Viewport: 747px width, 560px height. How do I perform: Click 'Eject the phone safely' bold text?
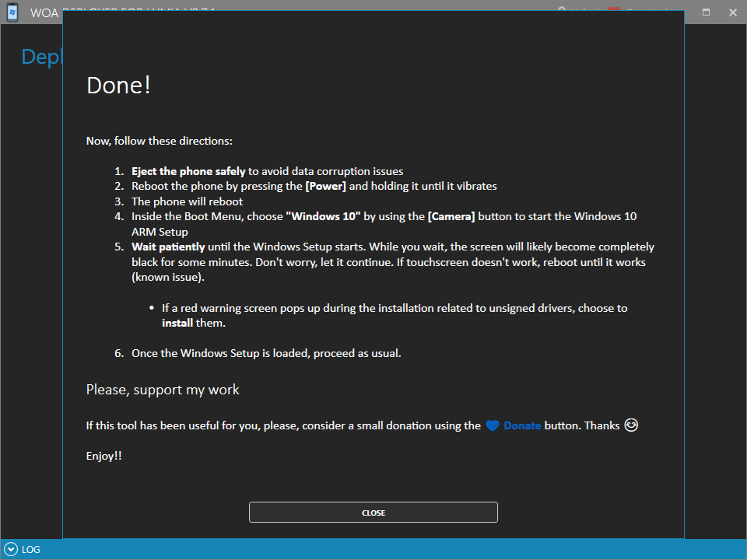coord(188,171)
